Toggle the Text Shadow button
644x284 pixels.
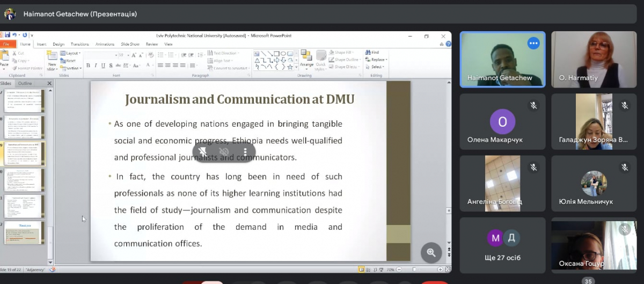[111, 65]
